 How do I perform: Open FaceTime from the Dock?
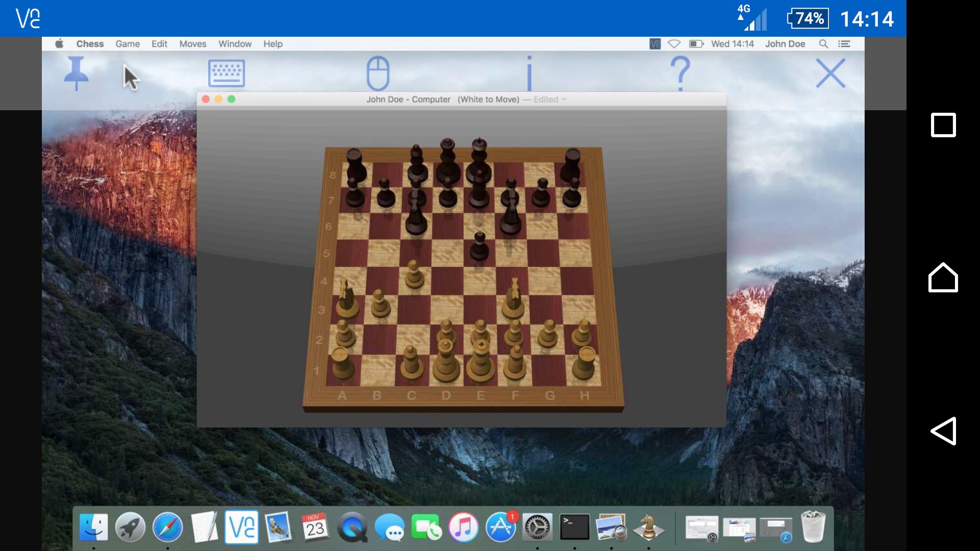click(x=426, y=527)
